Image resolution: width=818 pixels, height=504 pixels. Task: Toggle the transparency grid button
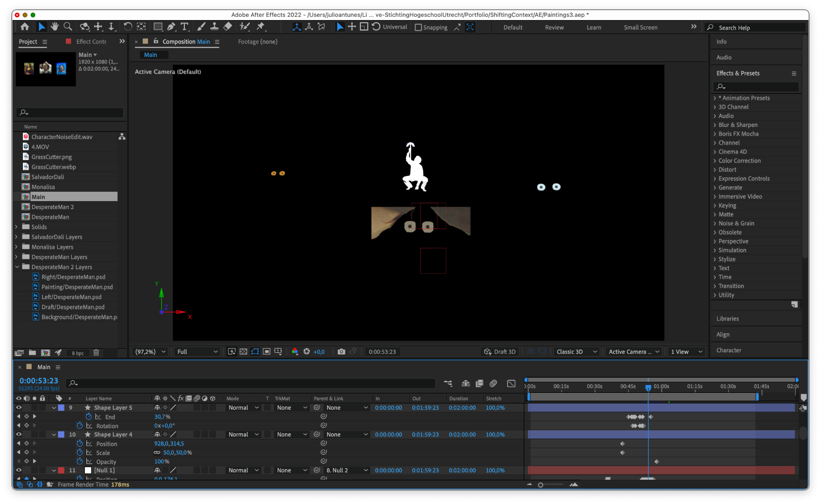pyautogui.click(x=243, y=352)
